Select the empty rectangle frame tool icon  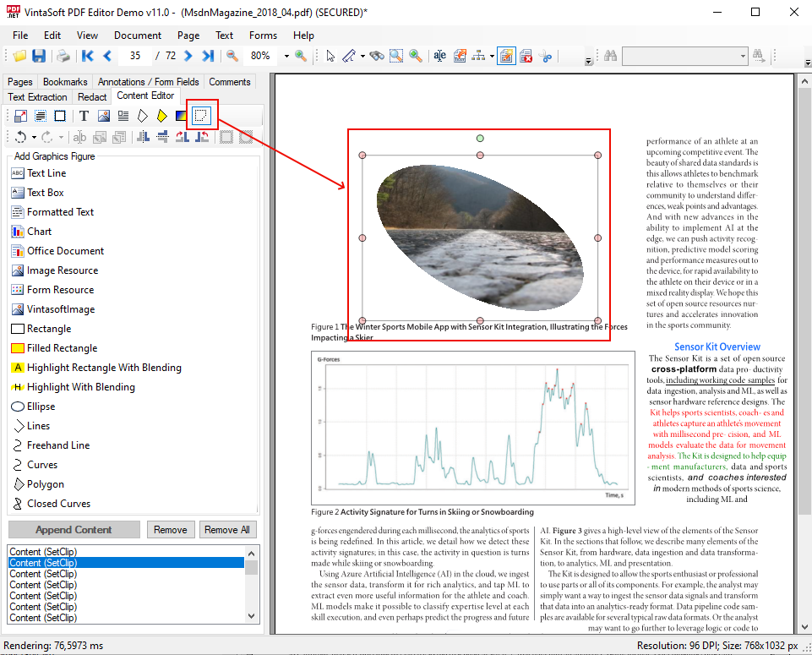coord(60,116)
